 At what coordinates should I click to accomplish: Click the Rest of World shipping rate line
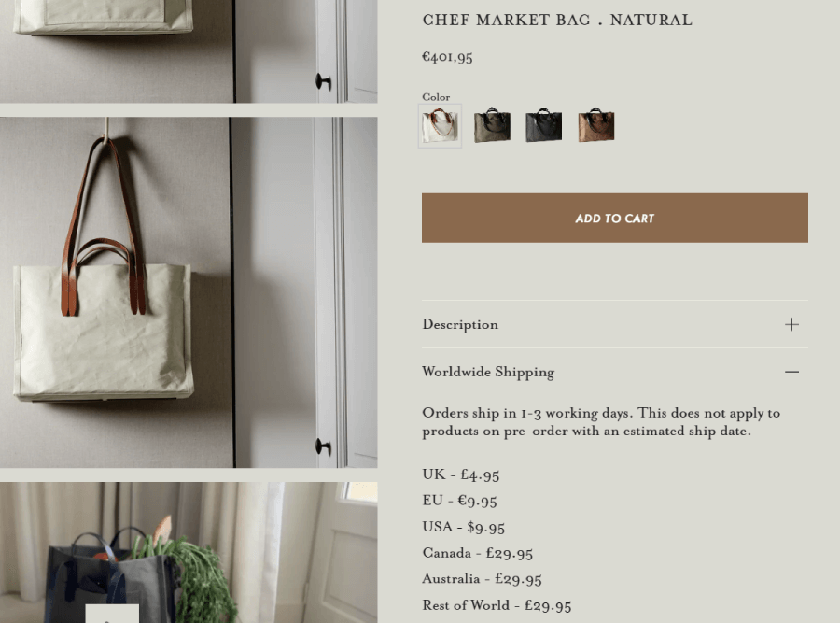coord(497,605)
